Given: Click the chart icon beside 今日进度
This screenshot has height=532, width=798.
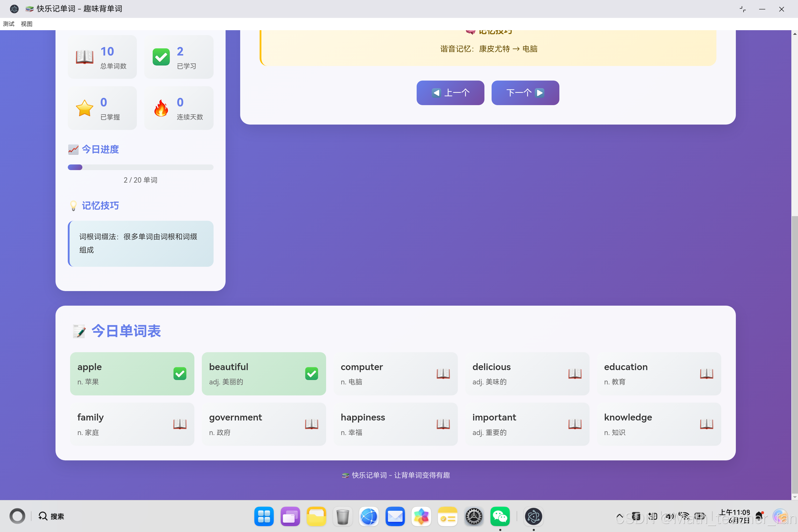Looking at the screenshot, I should click(73, 149).
